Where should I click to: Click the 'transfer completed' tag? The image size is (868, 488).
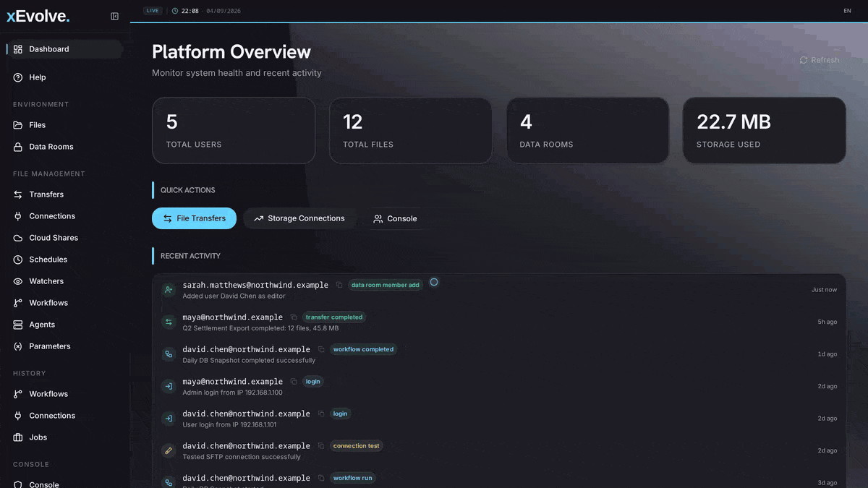pyautogui.click(x=334, y=317)
